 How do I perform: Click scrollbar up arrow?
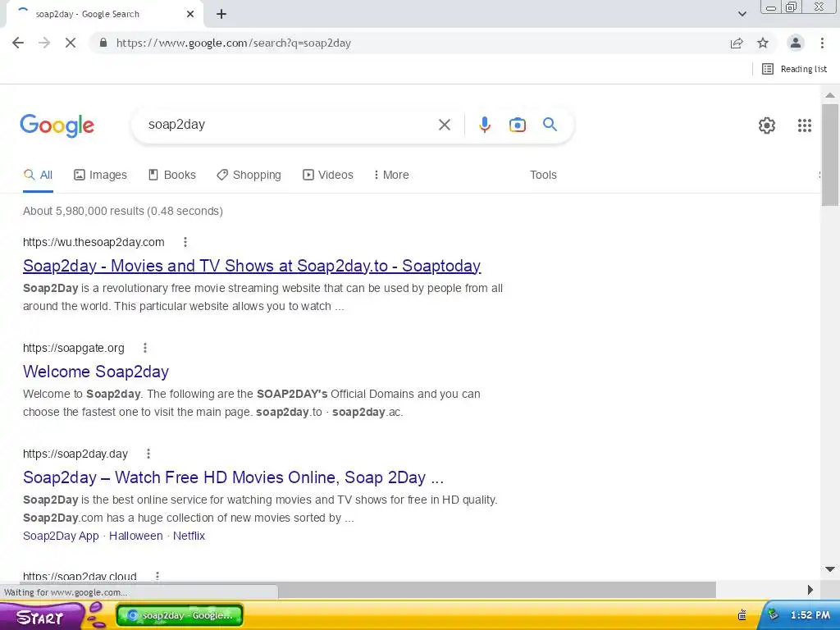click(830, 95)
